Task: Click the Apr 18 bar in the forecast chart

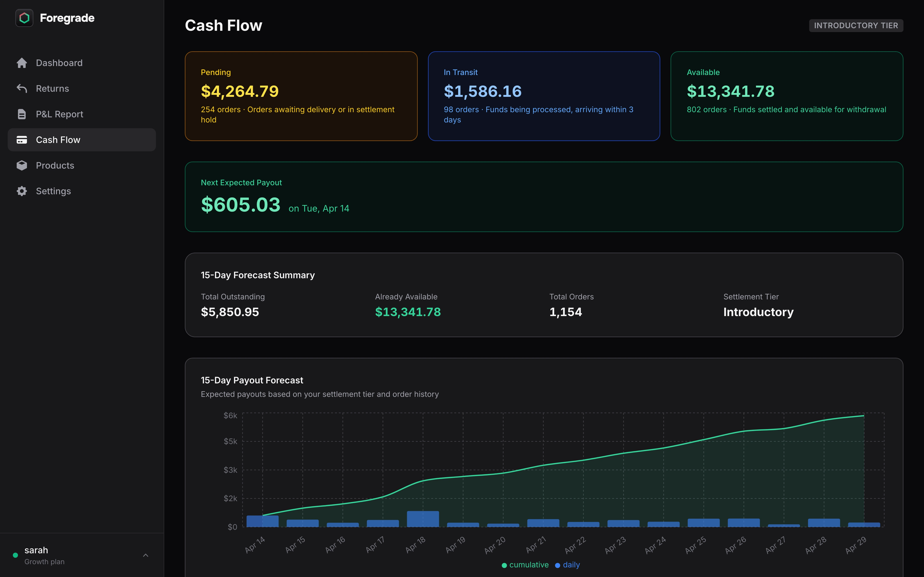Action: (423, 519)
